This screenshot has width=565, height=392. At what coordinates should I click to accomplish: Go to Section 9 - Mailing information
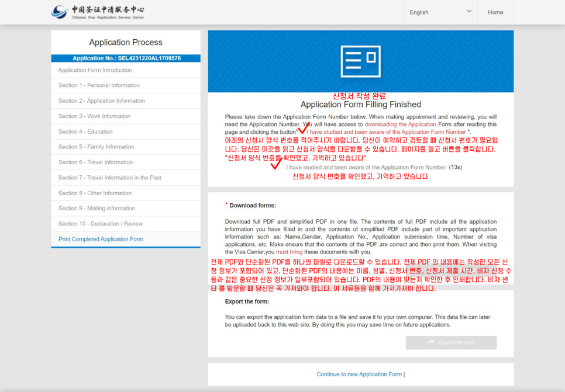point(97,209)
